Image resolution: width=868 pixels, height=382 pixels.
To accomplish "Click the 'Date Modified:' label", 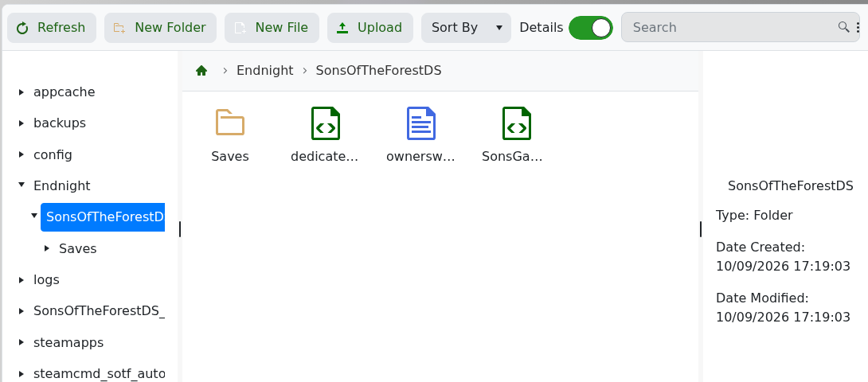I will (762, 298).
